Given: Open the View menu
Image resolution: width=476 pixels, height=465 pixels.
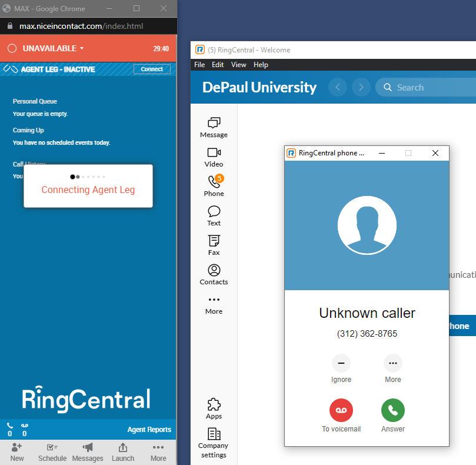Looking at the screenshot, I should pos(238,65).
